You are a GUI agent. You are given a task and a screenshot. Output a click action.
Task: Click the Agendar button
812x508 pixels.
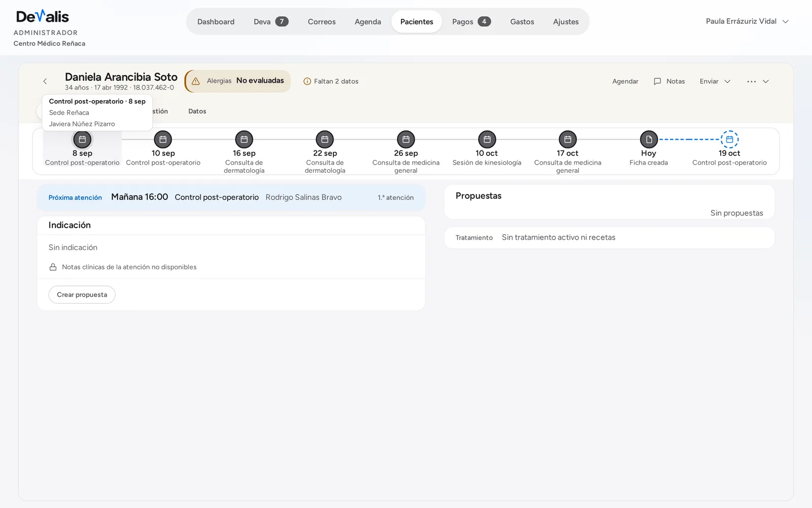(625, 81)
